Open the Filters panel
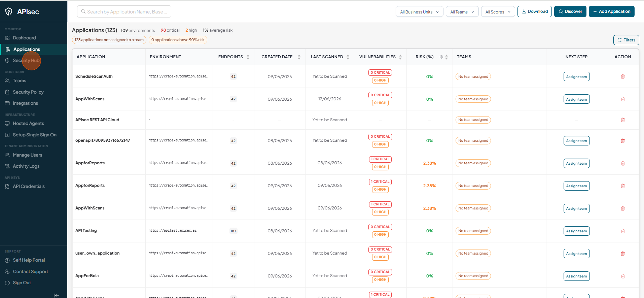This screenshot has width=644, height=298. pos(626,40)
